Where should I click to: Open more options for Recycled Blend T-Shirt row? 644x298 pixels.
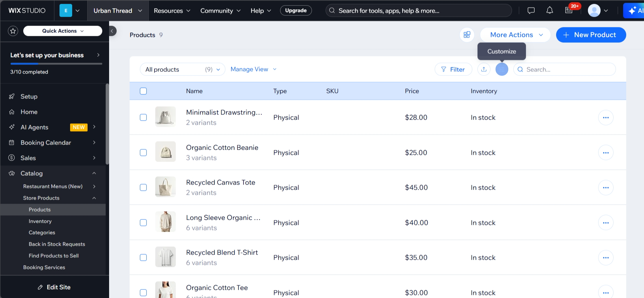(x=606, y=258)
